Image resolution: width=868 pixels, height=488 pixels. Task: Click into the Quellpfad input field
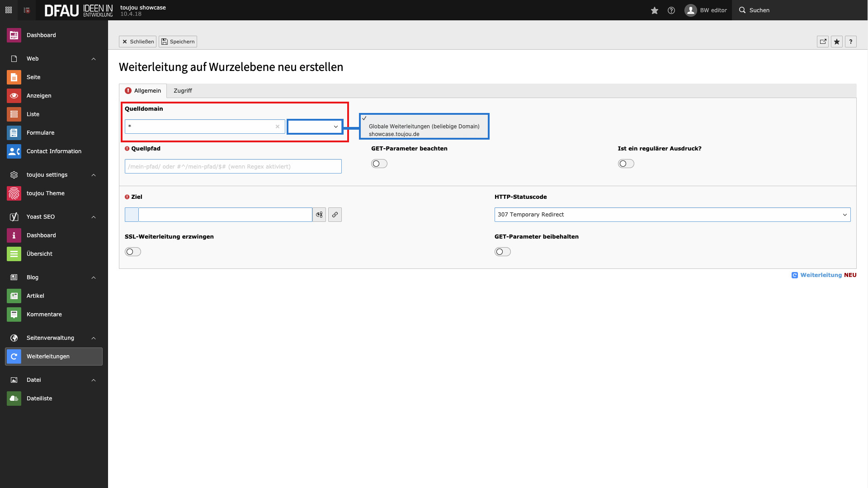coord(232,166)
